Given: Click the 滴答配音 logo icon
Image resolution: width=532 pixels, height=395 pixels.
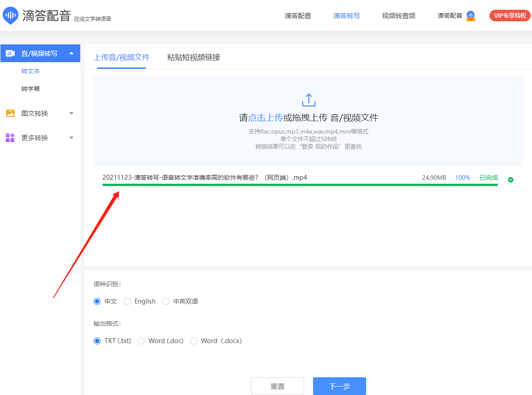Looking at the screenshot, I should (x=10, y=16).
